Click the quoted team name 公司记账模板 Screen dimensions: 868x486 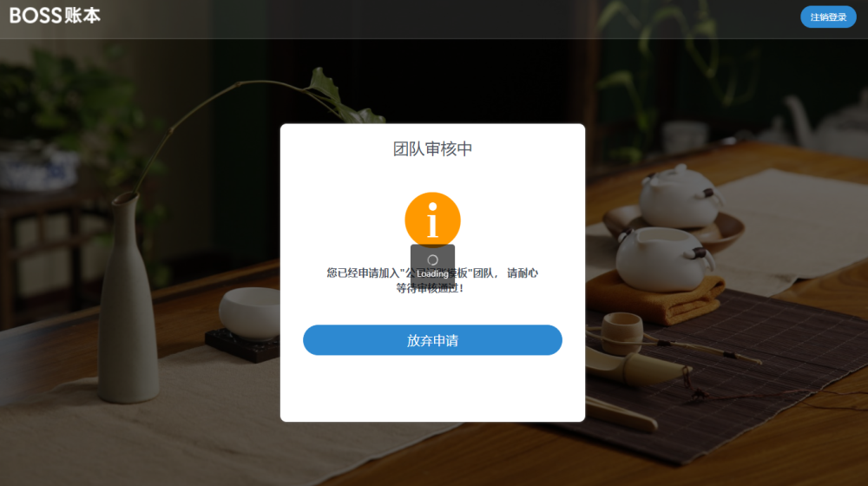coord(437,273)
